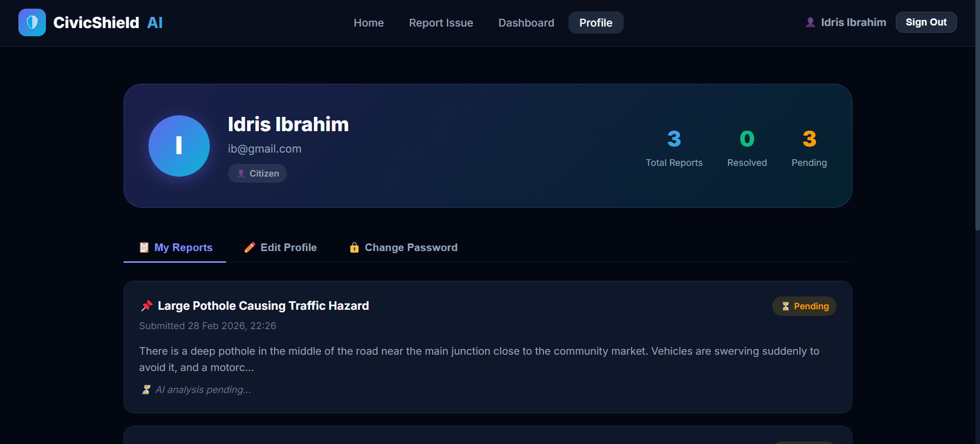Click the Resolved label
Image resolution: width=980 pixels, height=444 pixels.
(x=747, y=163)
